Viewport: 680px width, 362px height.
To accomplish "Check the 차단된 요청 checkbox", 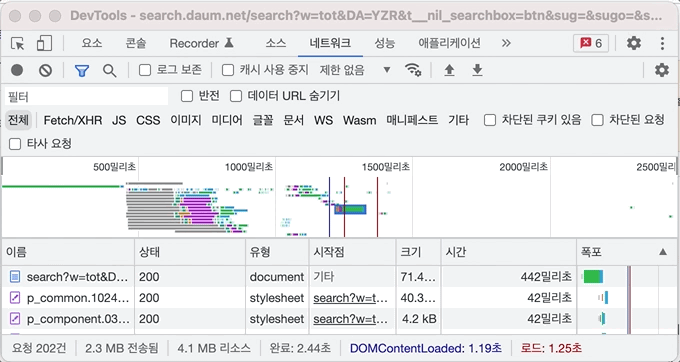I will (x=598, y=120).
